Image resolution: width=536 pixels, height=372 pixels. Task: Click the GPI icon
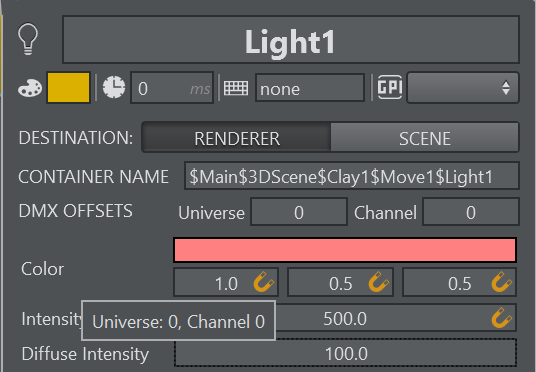point(390,87)
